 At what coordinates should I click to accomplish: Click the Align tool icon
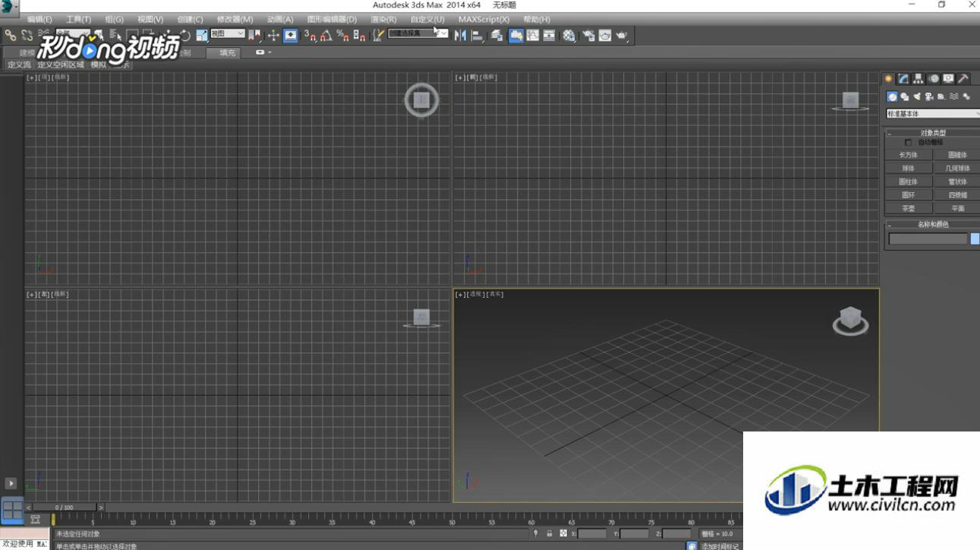point(477,35)
